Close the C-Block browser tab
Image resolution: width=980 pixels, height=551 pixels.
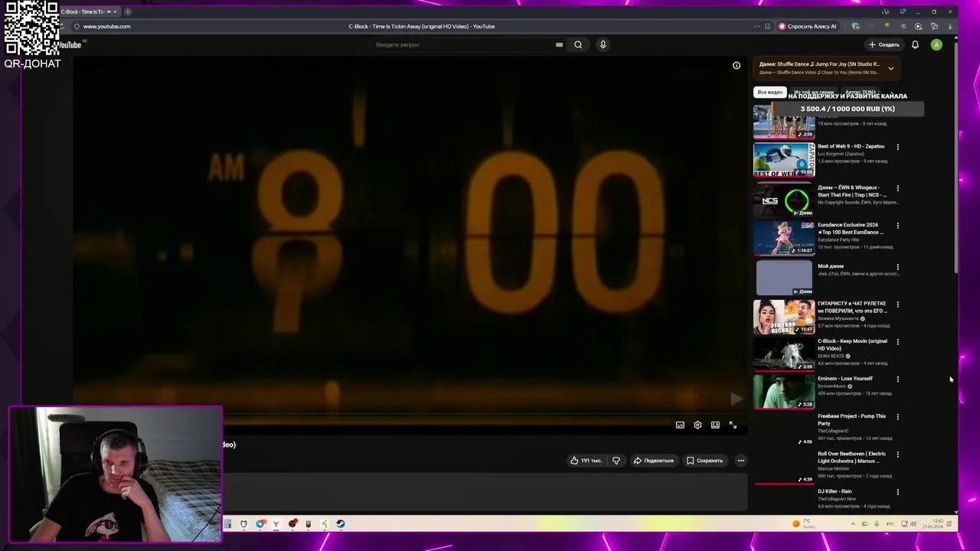pyautogui.click(x=116, y=11)
